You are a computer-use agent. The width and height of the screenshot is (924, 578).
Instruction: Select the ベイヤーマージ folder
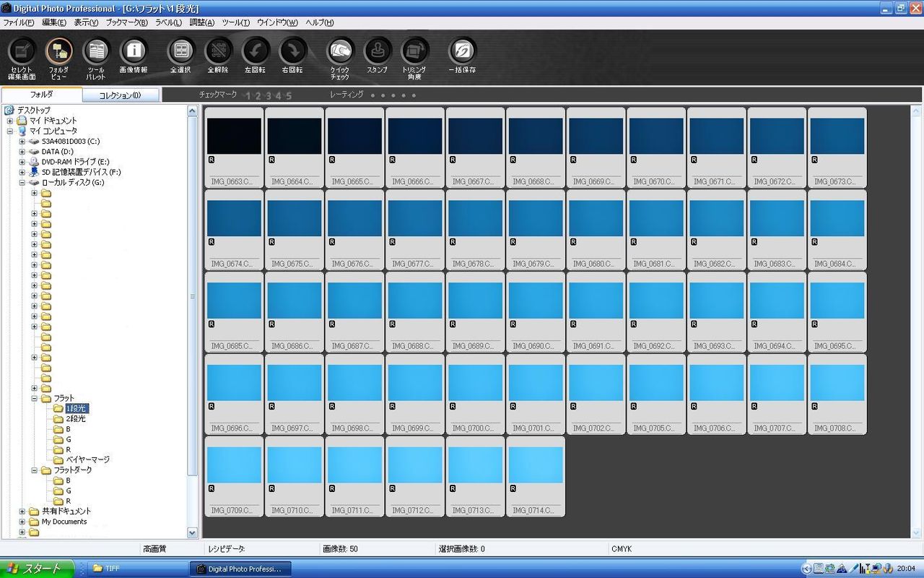(88, 460)
